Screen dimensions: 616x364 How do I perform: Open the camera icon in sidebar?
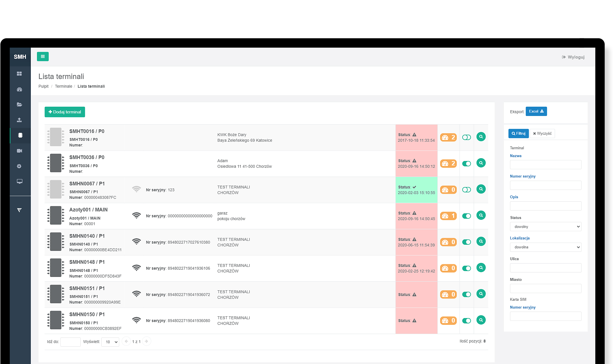[19, 151]
